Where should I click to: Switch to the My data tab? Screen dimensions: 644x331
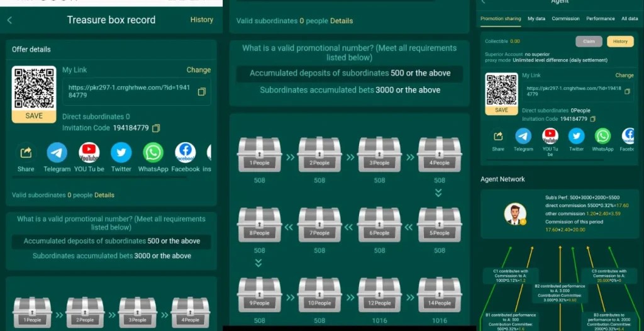click(536, 19)
